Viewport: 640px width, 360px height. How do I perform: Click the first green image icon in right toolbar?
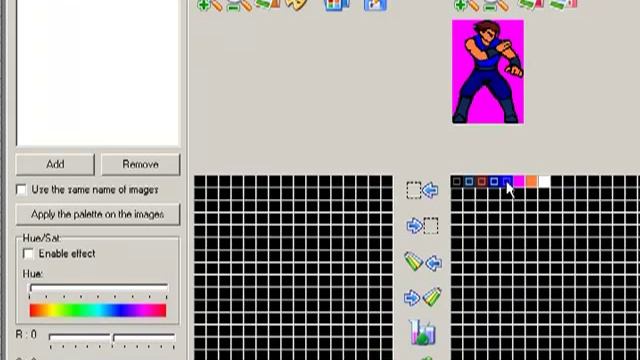click(531, 4)
